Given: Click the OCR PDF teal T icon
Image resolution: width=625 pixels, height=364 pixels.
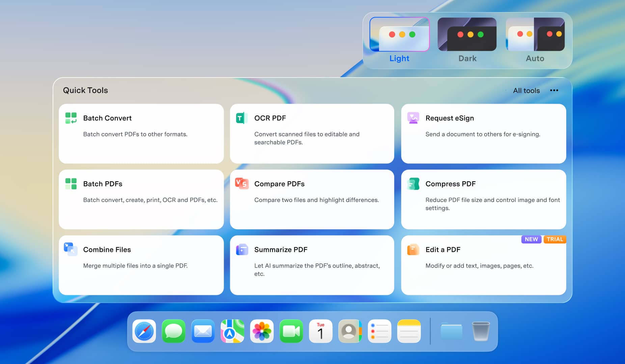Looking at the screenshot, I should pos(242,118).
